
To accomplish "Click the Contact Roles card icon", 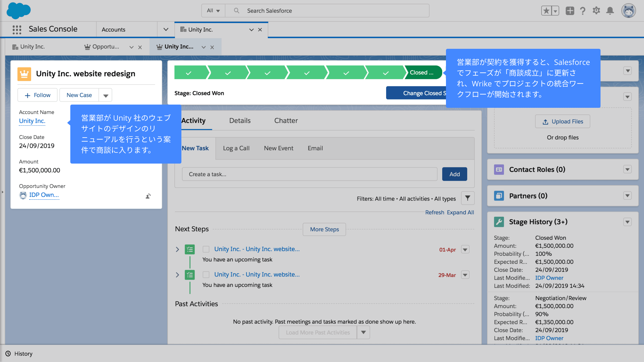I will tap(499, 169).
